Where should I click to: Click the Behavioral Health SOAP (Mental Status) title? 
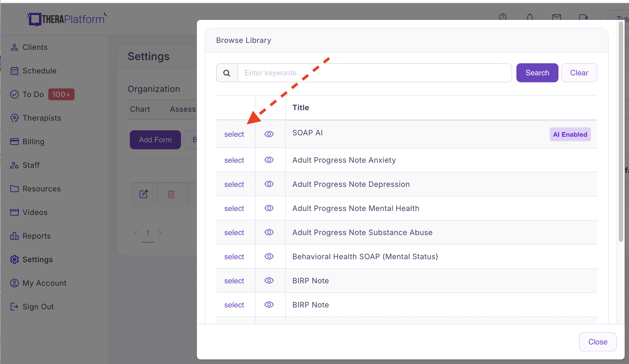[x=365, y=257]
